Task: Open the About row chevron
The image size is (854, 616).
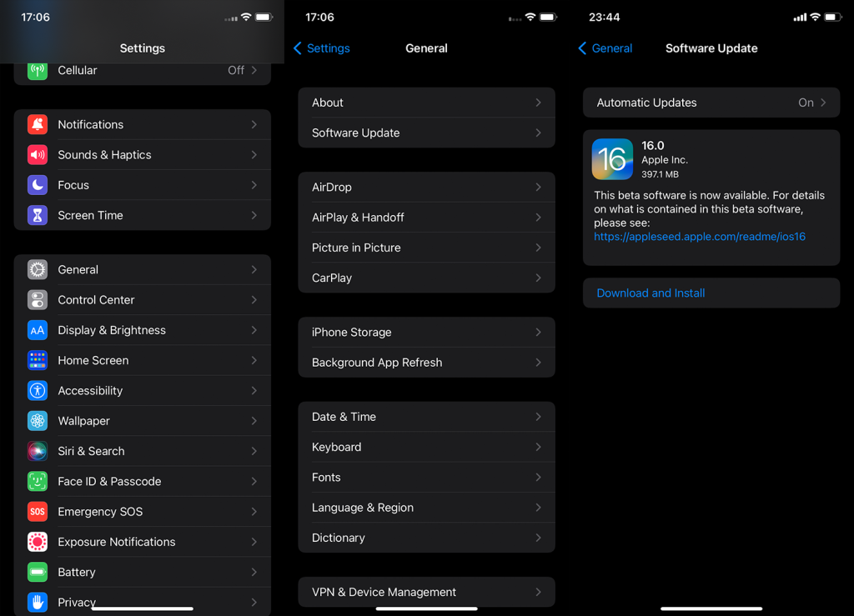Action: point(538,103)
